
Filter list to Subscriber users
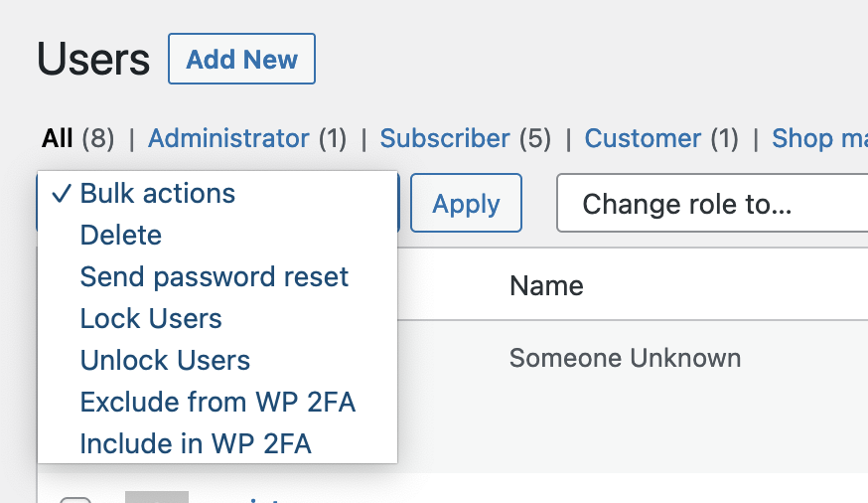click(x=445, y=138)
